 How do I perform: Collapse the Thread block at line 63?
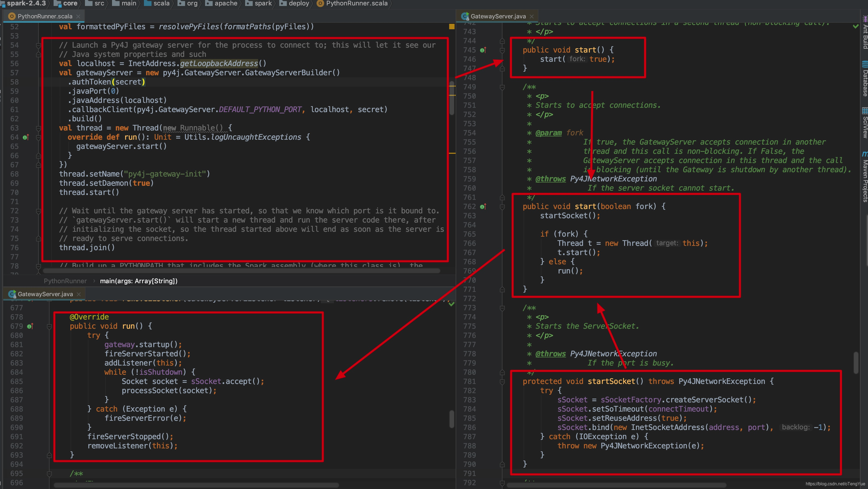coord(38,128)
